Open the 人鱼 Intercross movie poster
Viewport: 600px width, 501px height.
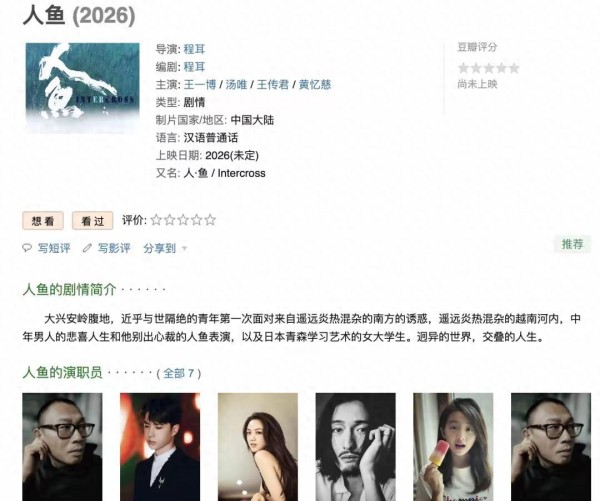82,88
